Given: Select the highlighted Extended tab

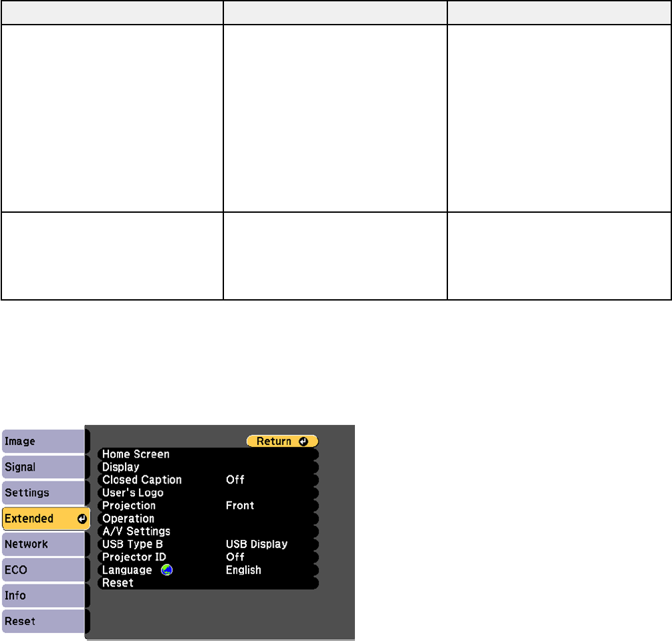Looking at the screenshot, I should [x=46, y=519].
